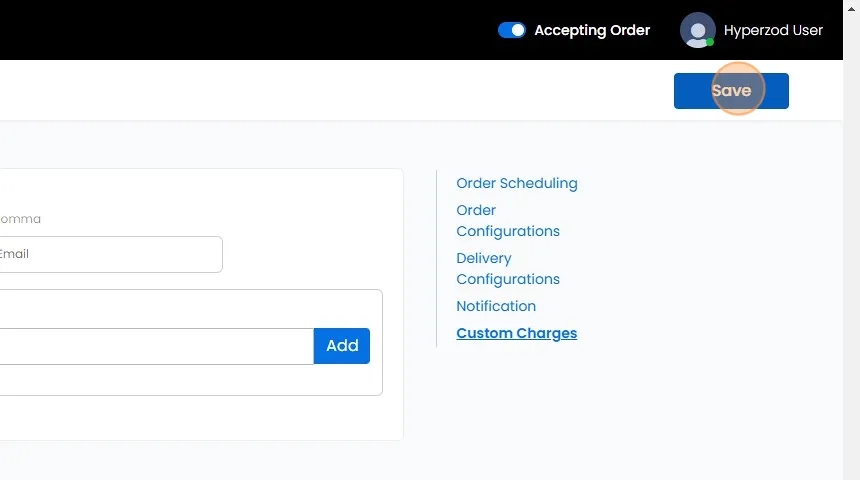Toggle the Accepting Order switch
Screen dimensions: 860x480
coord(511,30)
